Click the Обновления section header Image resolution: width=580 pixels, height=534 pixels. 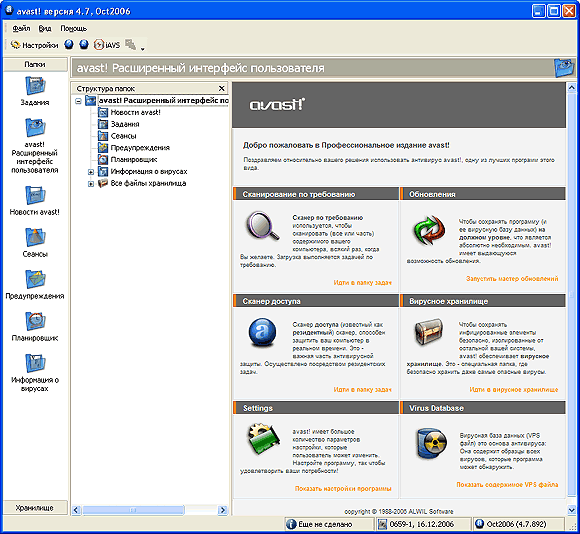[483, 194]
